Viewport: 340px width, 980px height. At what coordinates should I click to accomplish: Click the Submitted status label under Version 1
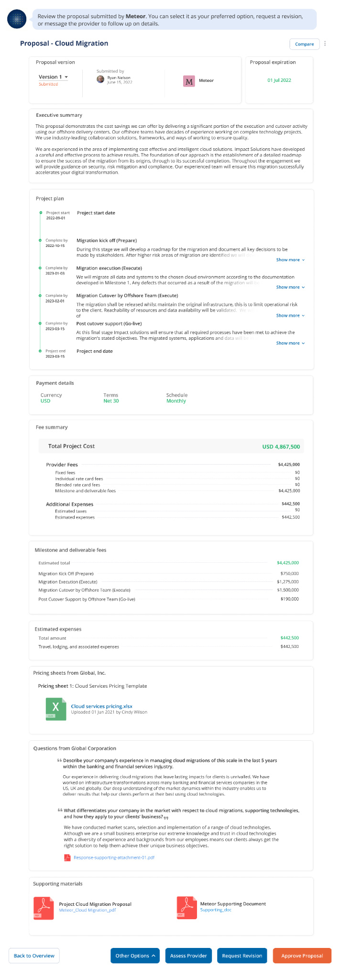pyautogui.click(x=48, y=84)
